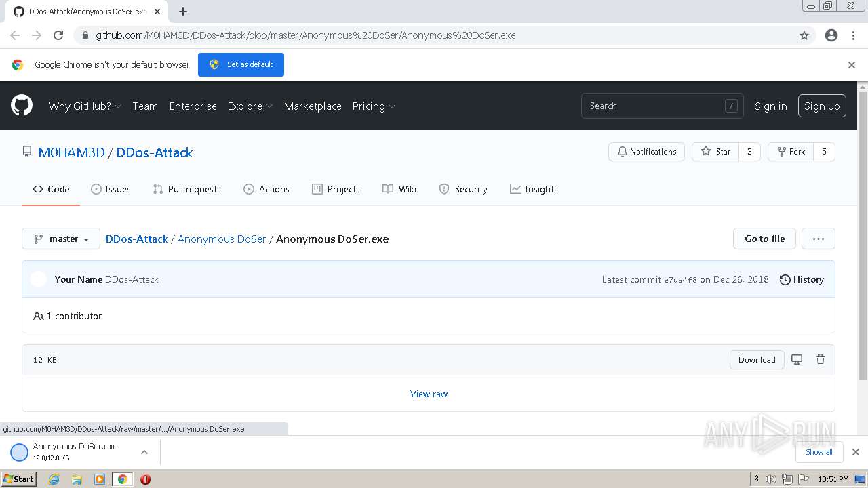Open the Insights tab
The height and width of the screenshot is (488, 868).
(534, 189)
